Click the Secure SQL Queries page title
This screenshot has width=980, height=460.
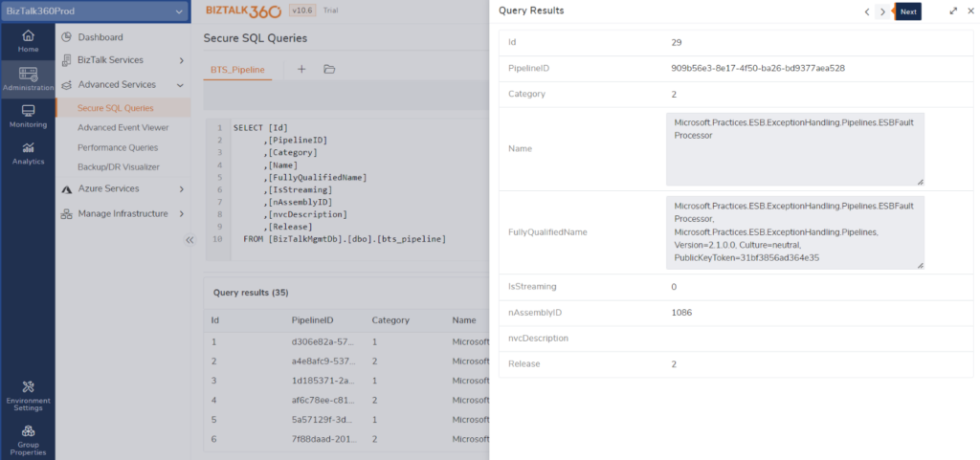point(255,38)
